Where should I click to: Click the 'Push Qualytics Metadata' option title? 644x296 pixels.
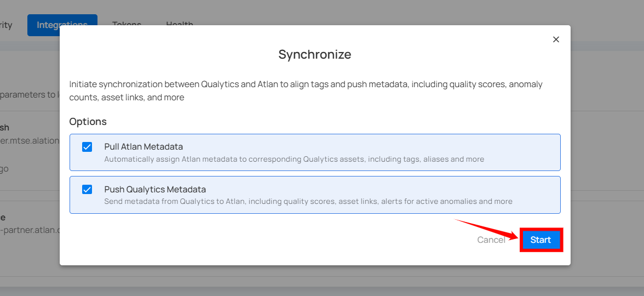(155, 190)
